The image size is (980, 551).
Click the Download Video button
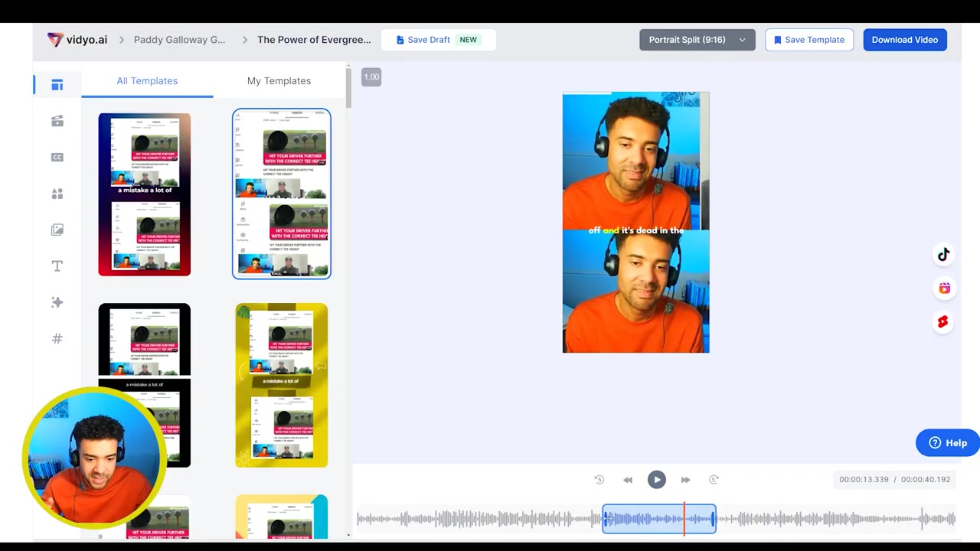click(x=905, y=40)
